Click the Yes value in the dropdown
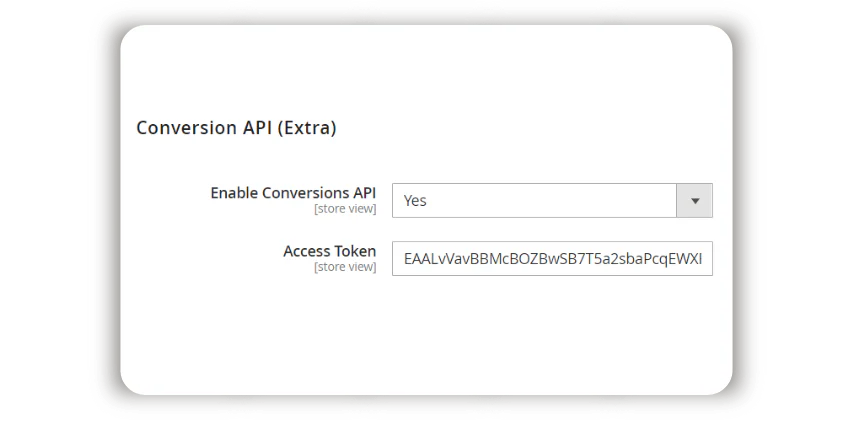 click(415, 201)
